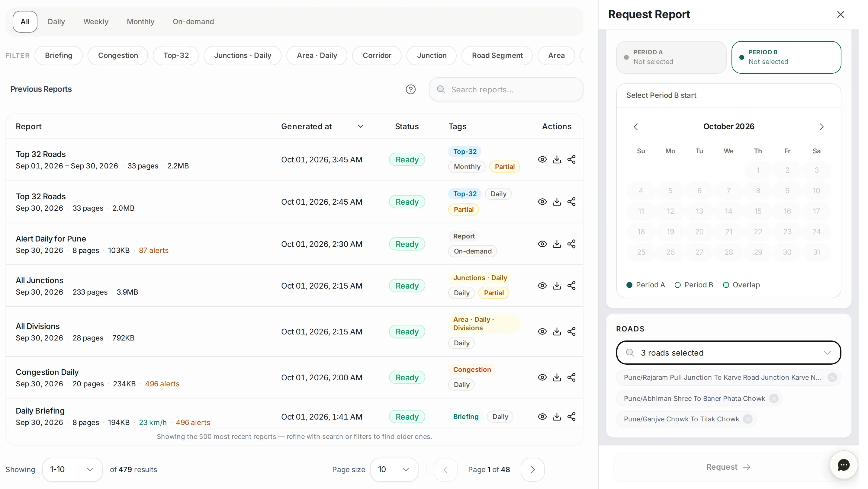This screenshot has height=489, width=868.
Task: Open the Page size dropdown
Action: tap(394, 469)
